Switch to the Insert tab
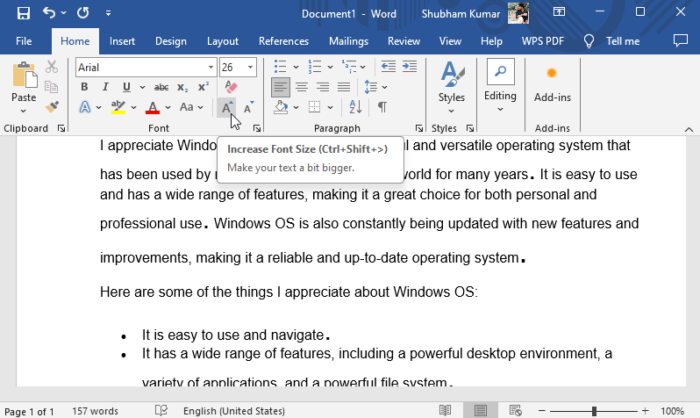The height and width of the screenshot is (418, 700). [122, 41]
